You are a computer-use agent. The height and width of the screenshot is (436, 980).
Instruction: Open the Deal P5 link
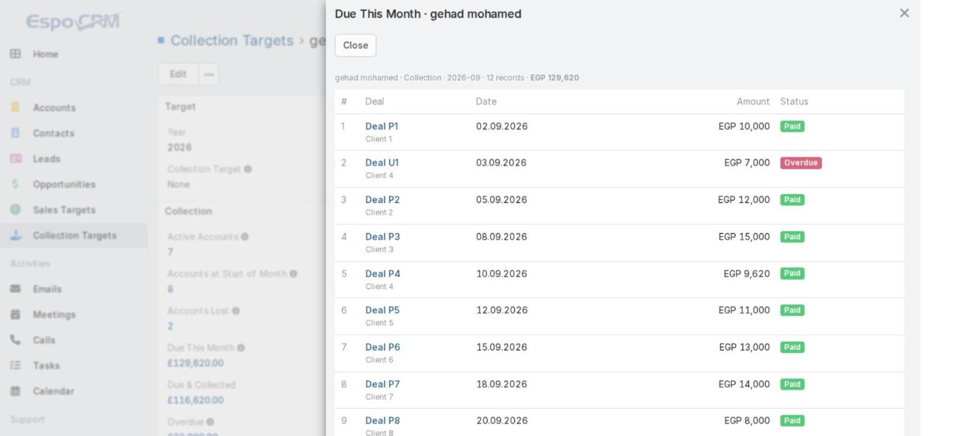point(382,310)
